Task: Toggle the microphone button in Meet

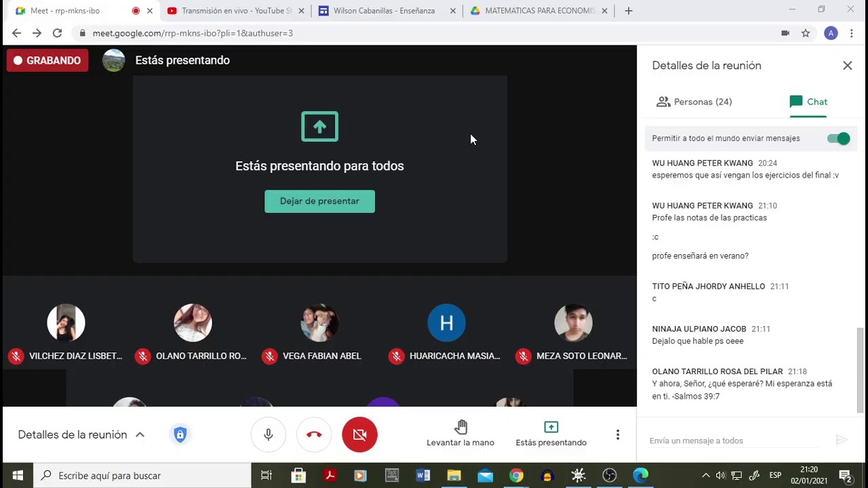Action: click(x=269, y=434)
